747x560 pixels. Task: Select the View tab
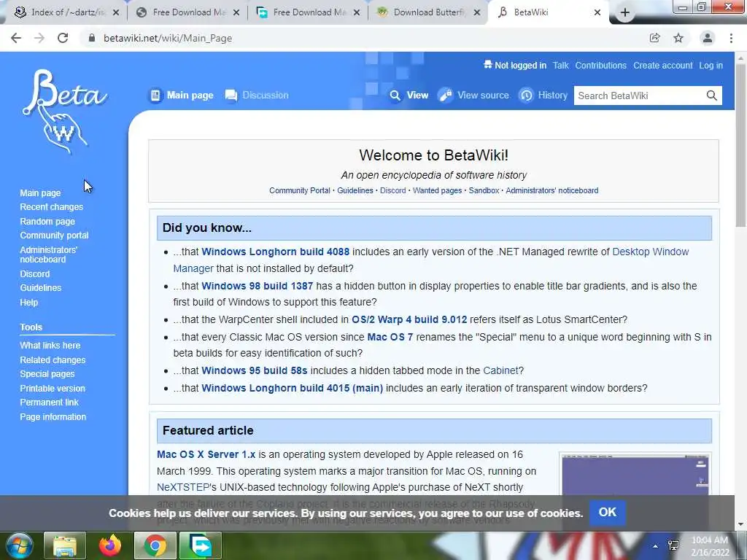point(409,96)
